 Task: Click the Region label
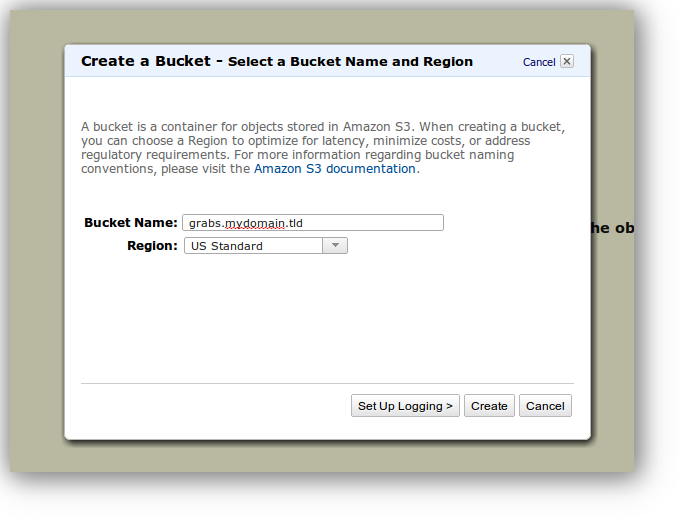point(152,246)
